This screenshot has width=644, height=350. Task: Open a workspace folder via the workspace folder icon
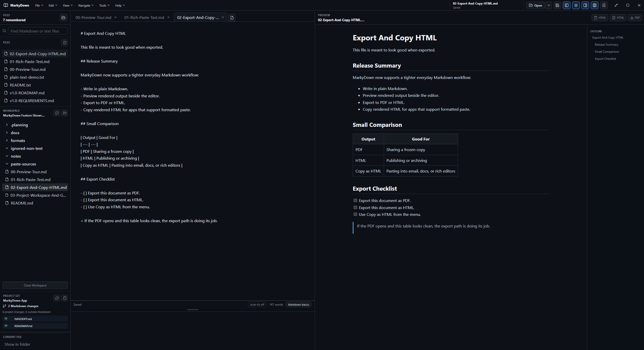click(x=65, y=113)
